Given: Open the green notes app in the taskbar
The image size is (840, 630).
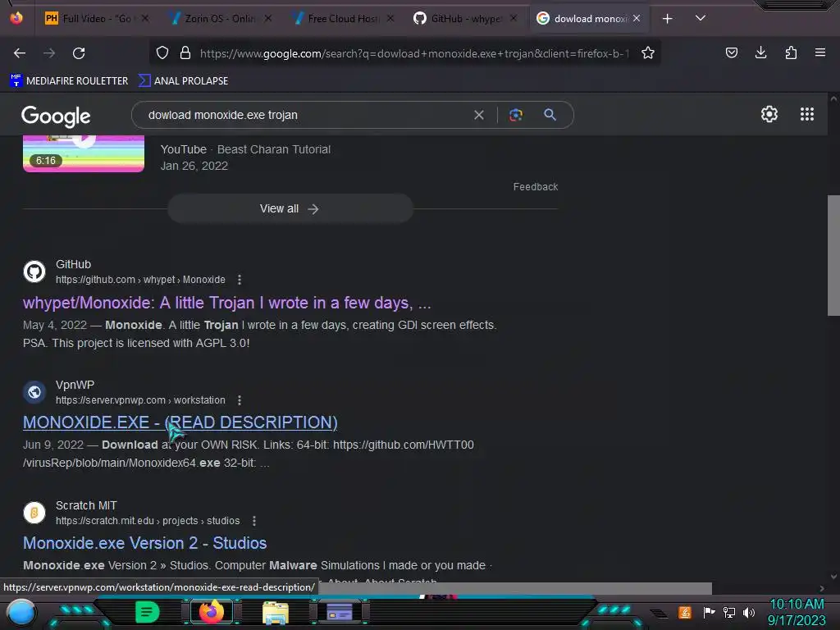Looking at the screenshot, I should [147, 612].
